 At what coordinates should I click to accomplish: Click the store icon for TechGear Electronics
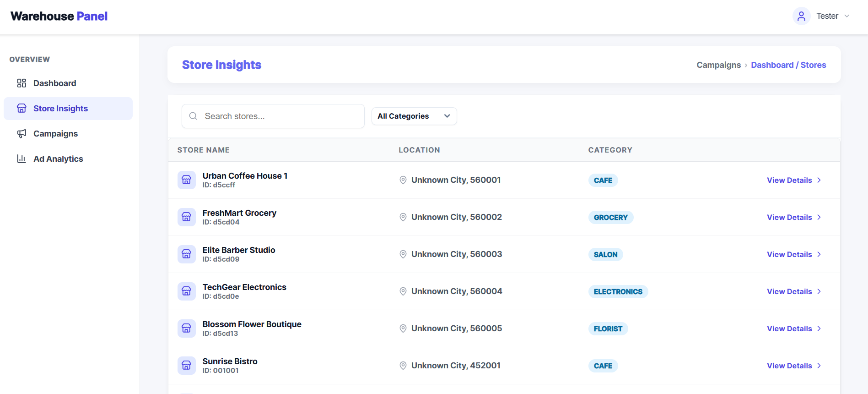click(186, 291)
